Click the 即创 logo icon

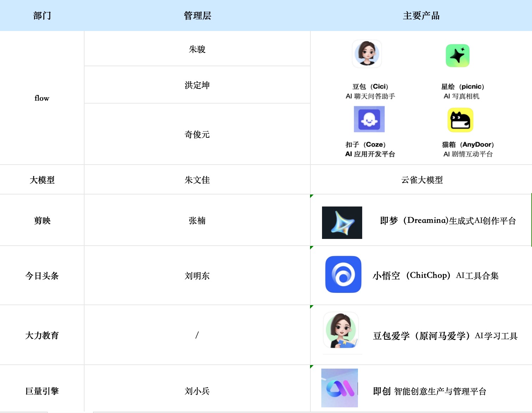point(340,388)
